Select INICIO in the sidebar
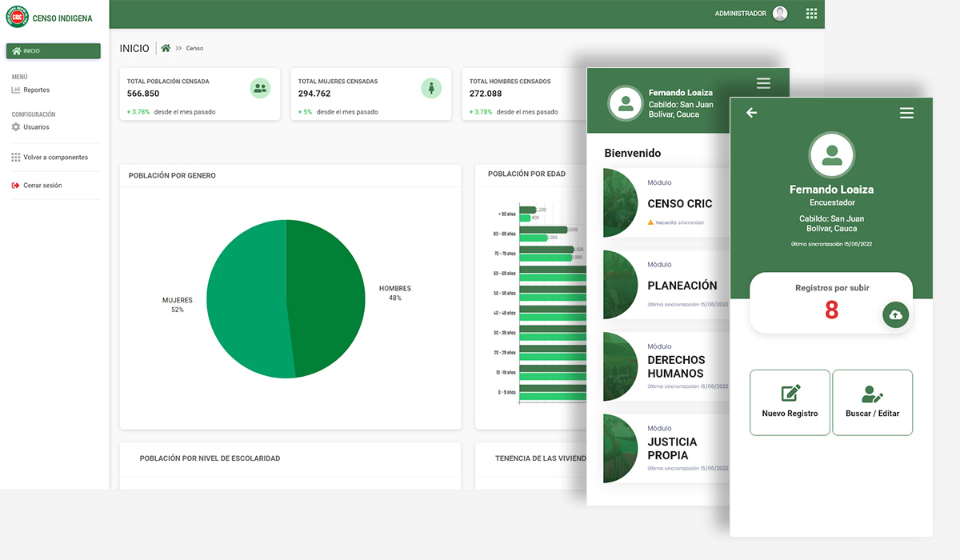960x560 pixels. click(x=54, y=51)
